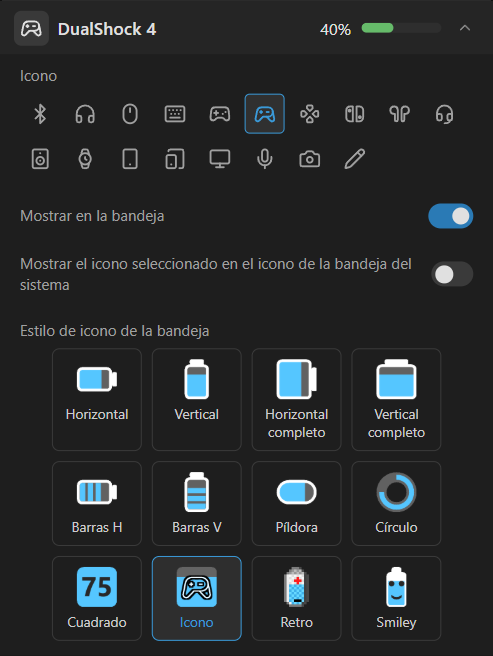The image size is (493, 656).
Task: Select the pen stylus icon
Action: coord(354,159)
